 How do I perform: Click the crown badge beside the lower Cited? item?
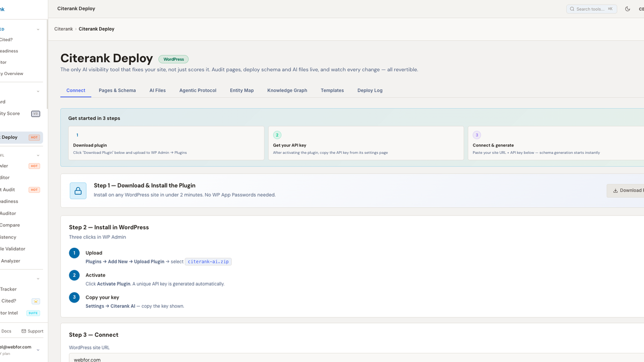(x=35, y=301)
